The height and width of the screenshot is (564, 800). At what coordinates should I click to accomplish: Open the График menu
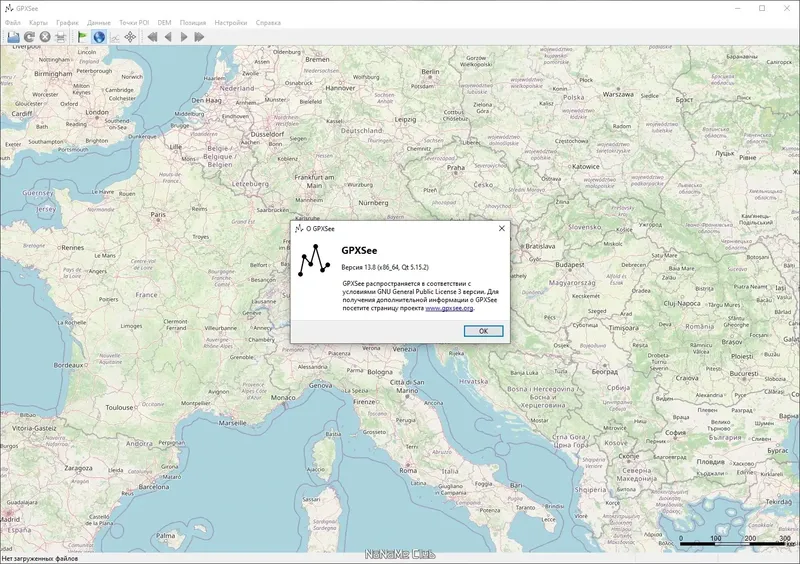pos(67,22)
